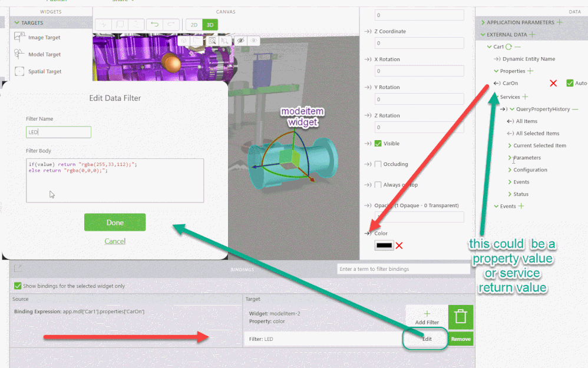Image resolution: width=588 pixels, height=368 pixels.
Task: Enable the Always on top checkbox
Action: click(378, 185)
